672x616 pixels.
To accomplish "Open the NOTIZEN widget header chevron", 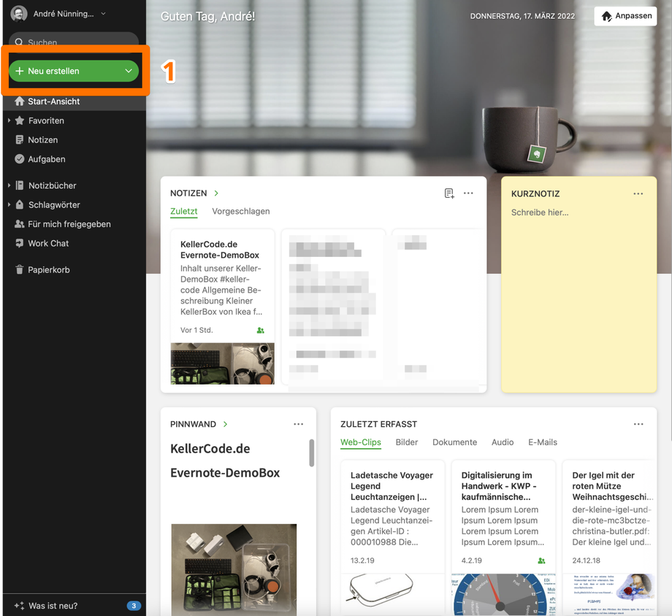I will (x=216, y=193).
